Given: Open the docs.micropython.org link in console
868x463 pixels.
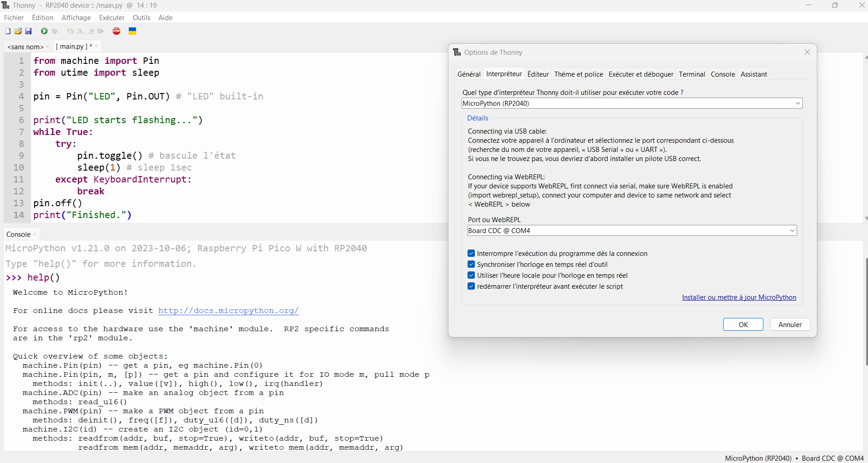Looking at the screenshot, I should (228, 310).
